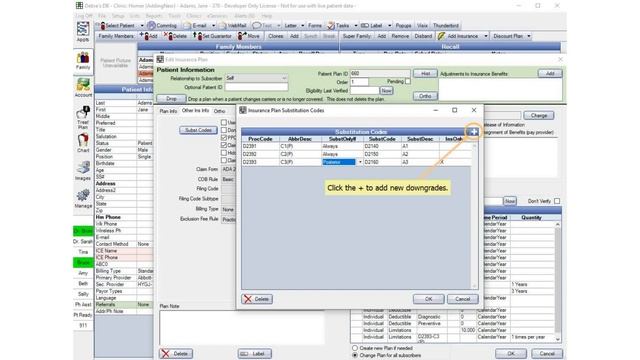Screen dimensions: 640x360
Task: Switch to the Ortho tab
Action: 219,111
